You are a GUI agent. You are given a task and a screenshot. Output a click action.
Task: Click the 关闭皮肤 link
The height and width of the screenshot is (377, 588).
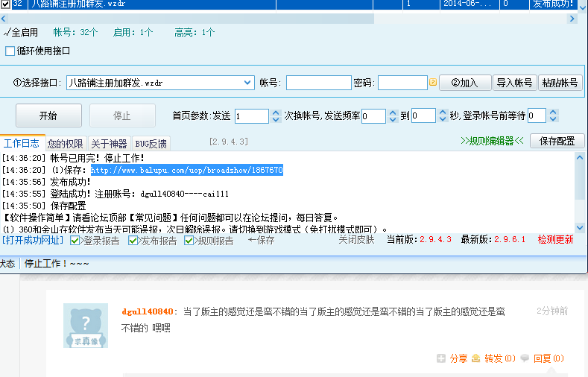pyautogui.click(x=356, y=239)
